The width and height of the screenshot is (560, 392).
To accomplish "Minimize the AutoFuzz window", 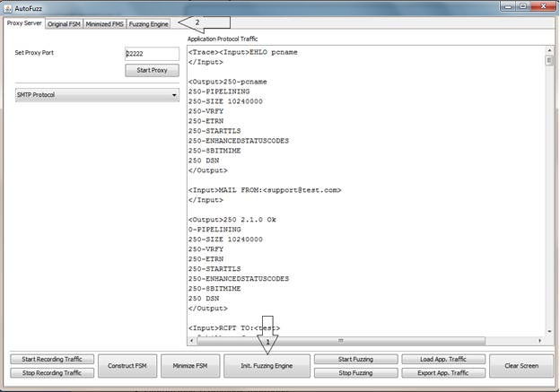I will tap(509, 6).
